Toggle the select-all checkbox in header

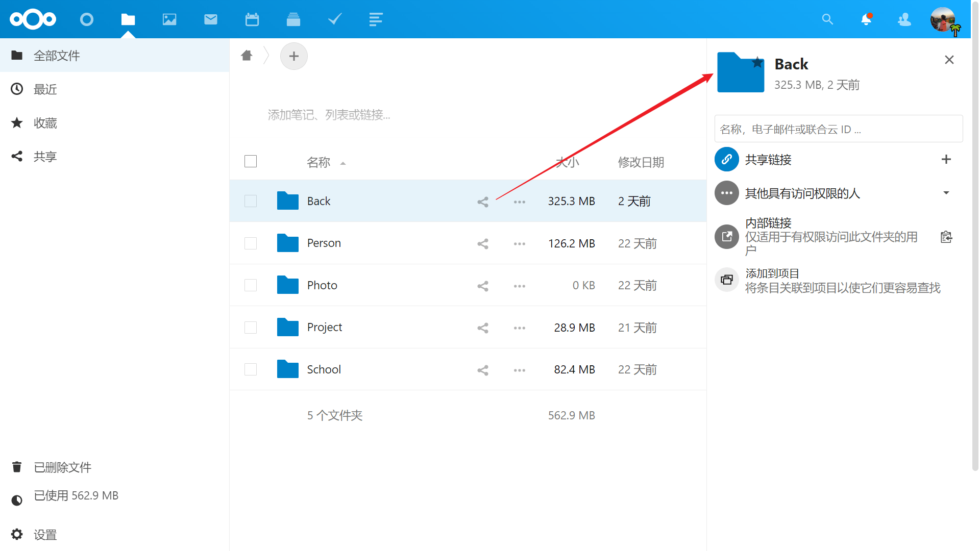pos(251,162)
